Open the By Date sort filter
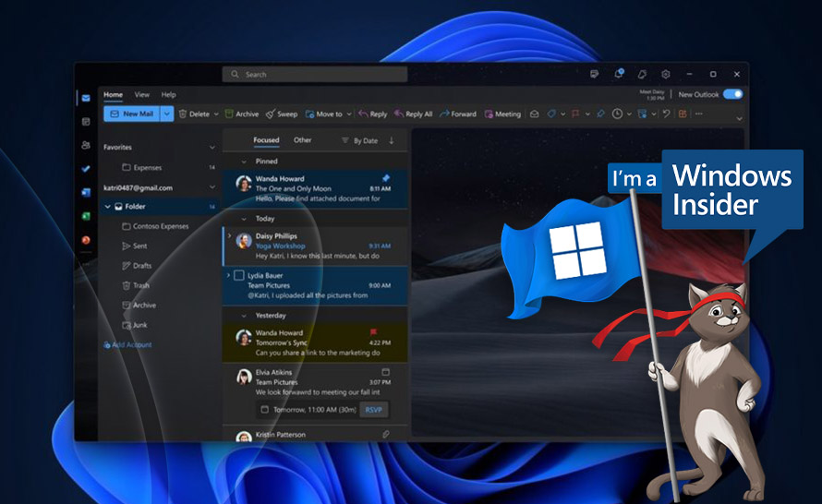Viewport: 822px width, 504px height. (x=359, y=140)
